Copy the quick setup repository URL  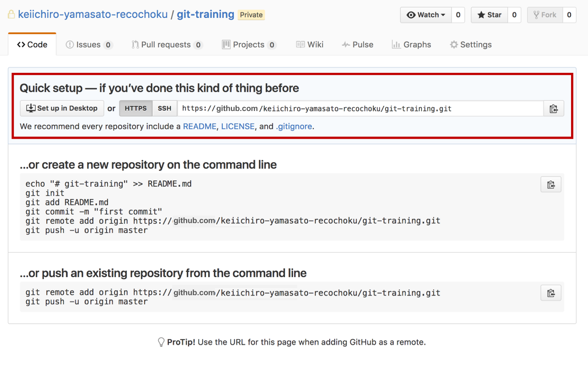click(553, 109)
